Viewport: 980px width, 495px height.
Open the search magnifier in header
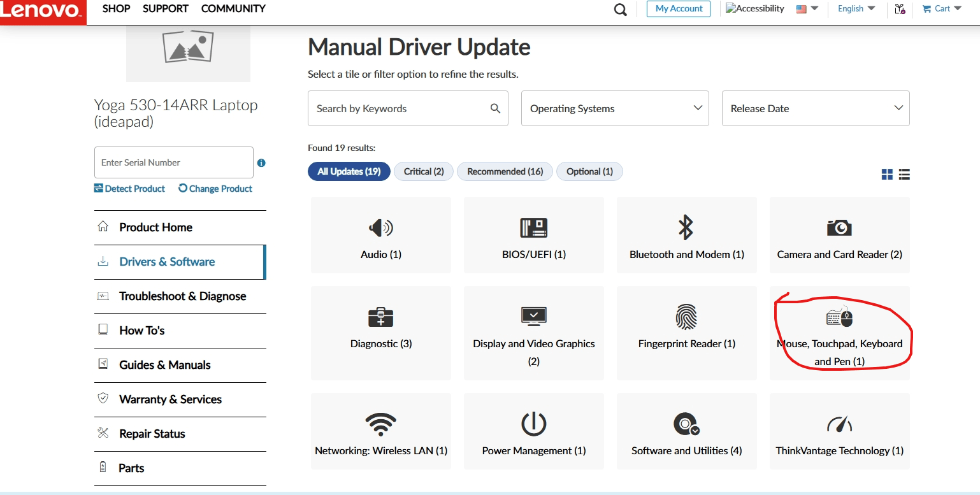click(620, 10)
